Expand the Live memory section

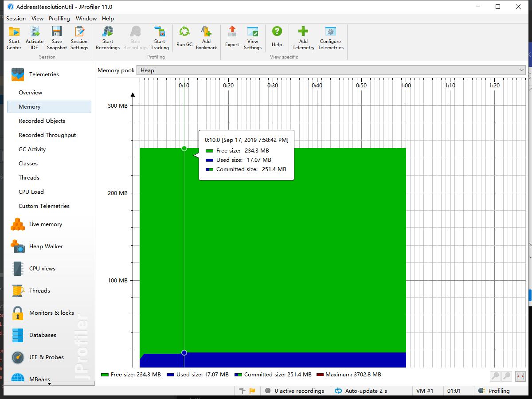45,224
